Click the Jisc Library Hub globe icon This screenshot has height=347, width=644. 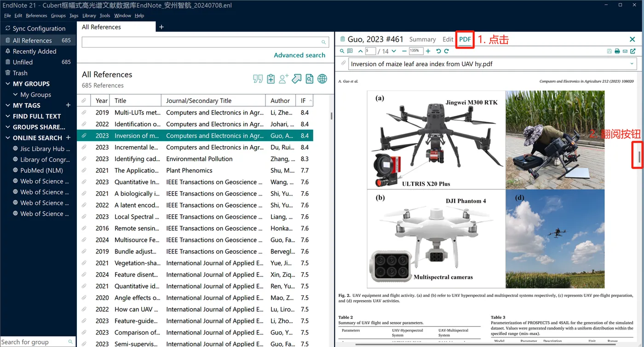(16, 149)
